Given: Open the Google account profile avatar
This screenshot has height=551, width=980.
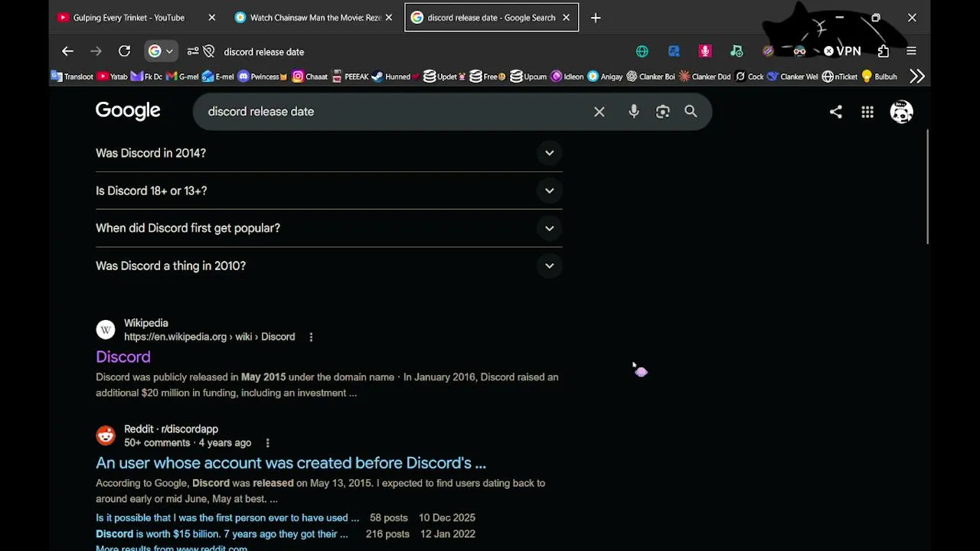Looking at the screenshot, I should coord(901,112).
